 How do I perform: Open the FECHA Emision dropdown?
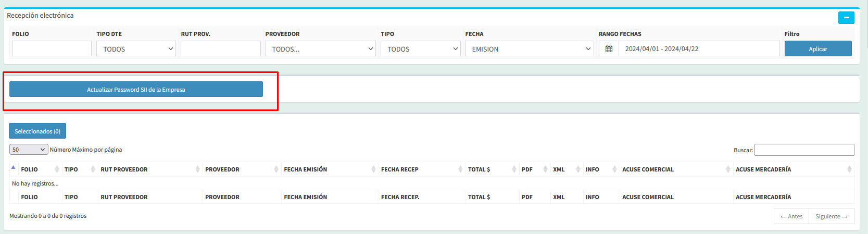pyautogui.click(x=529, y=49)
